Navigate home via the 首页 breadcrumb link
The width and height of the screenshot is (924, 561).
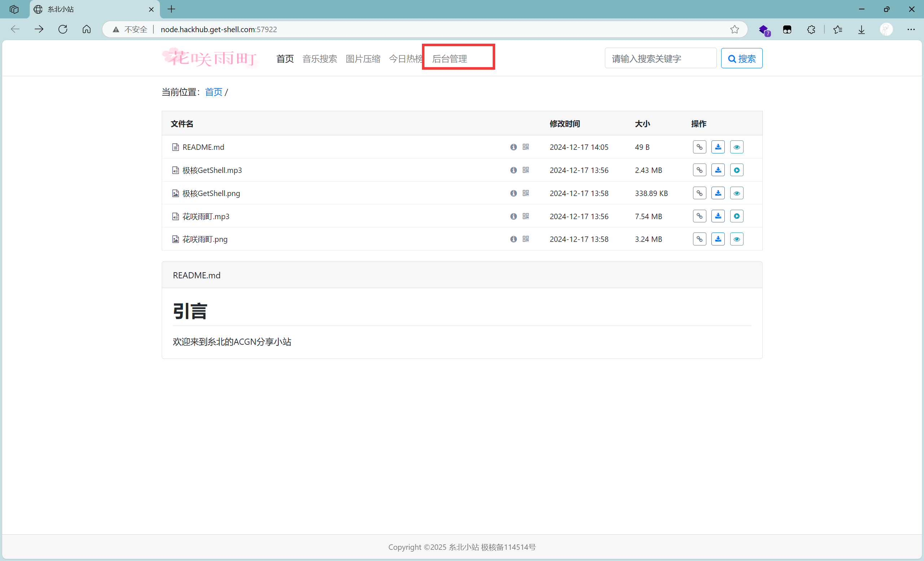coord(213,92)
